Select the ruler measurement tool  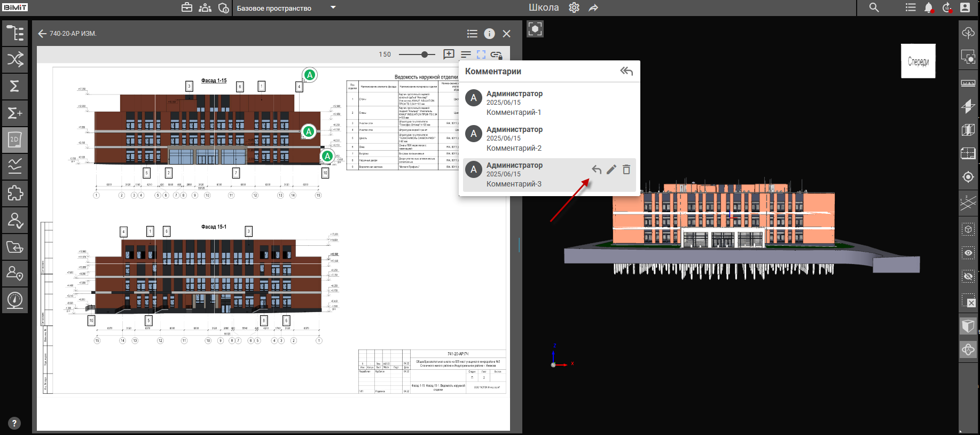(x=968, y=83)
